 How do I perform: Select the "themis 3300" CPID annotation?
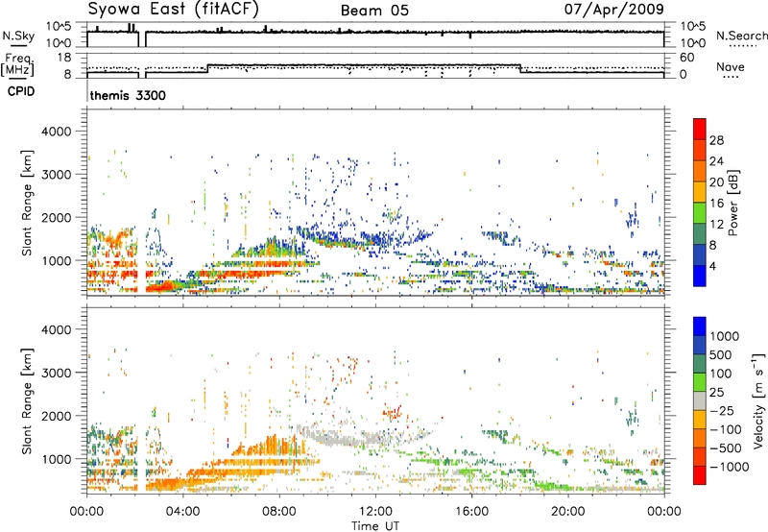128,95
